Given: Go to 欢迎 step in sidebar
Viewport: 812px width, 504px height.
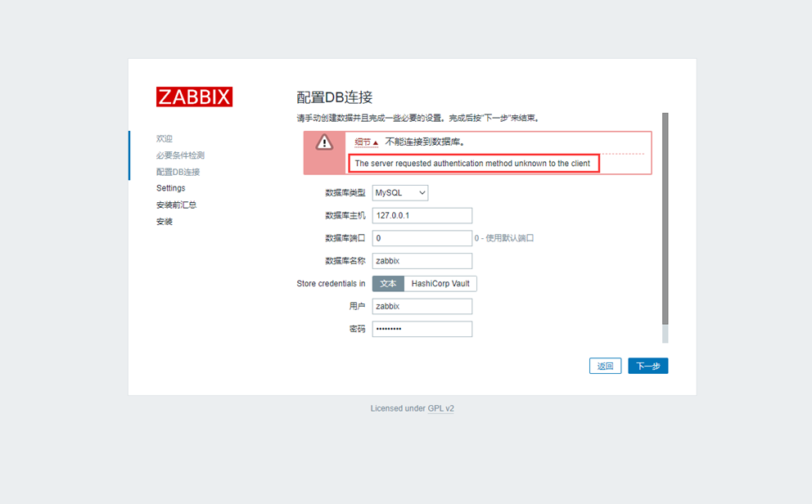Looking at the screenshot, I should pos(165,139).
